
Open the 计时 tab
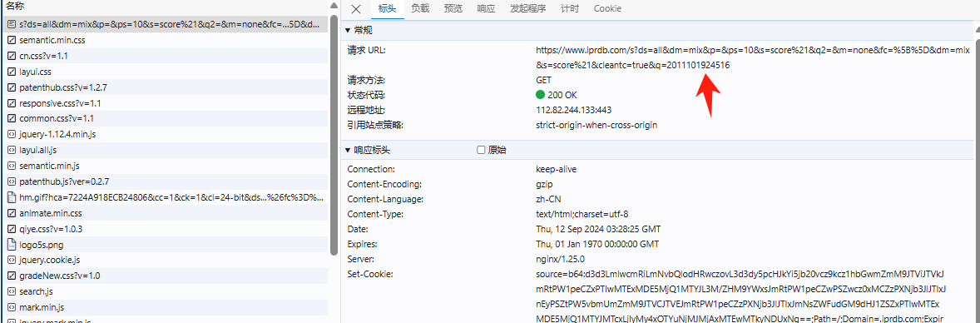click(569, 9)
